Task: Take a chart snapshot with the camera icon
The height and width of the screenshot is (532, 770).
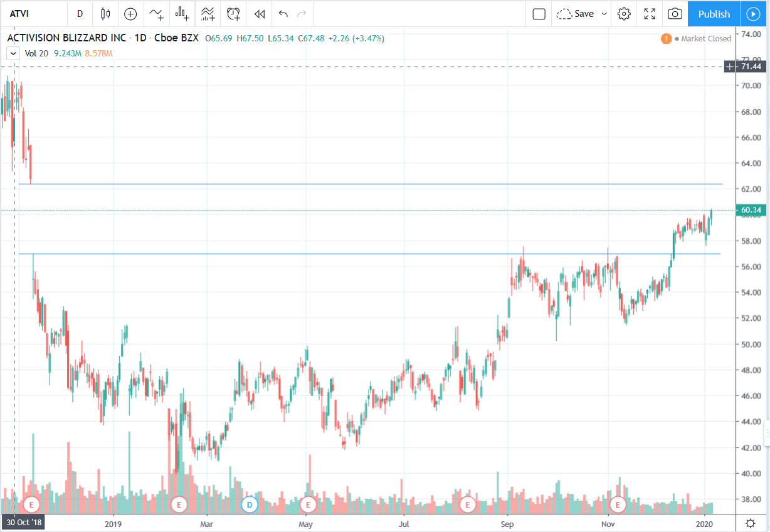Action: pos(675,14)
